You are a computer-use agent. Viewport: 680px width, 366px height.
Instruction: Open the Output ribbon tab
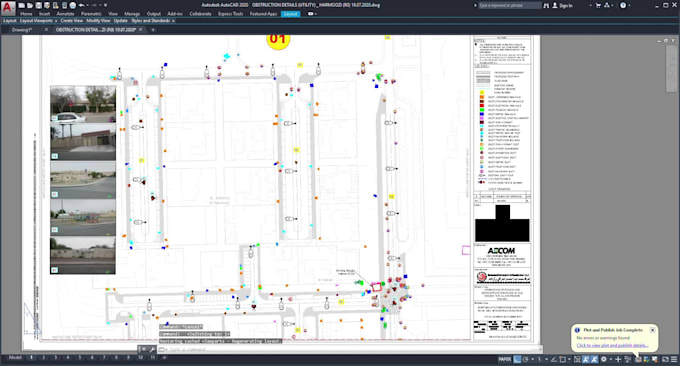tap(154, 14)
